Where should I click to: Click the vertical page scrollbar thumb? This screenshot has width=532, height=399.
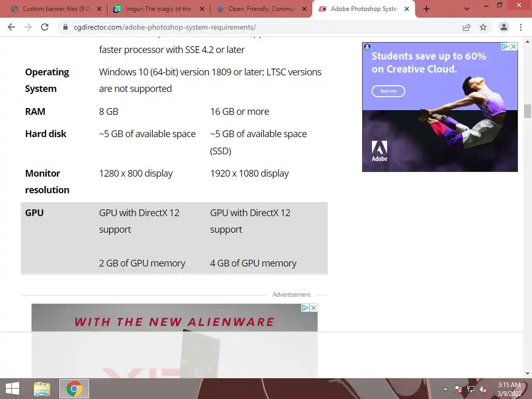pos(527,111)
